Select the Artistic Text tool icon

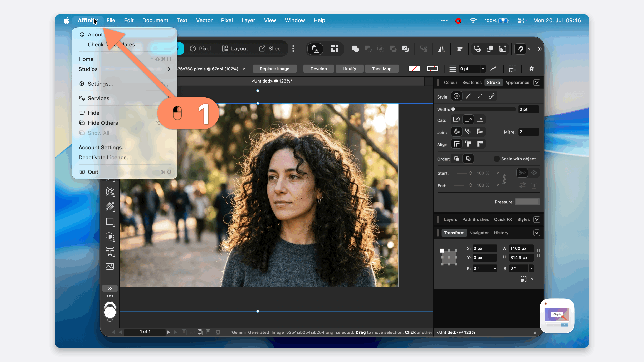pyautogui.click(x=110, y=252)
